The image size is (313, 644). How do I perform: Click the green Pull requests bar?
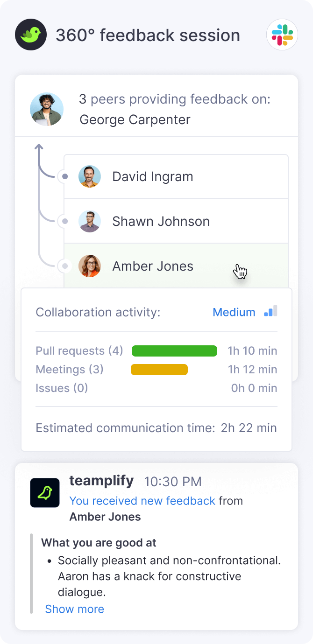[174, 351]
